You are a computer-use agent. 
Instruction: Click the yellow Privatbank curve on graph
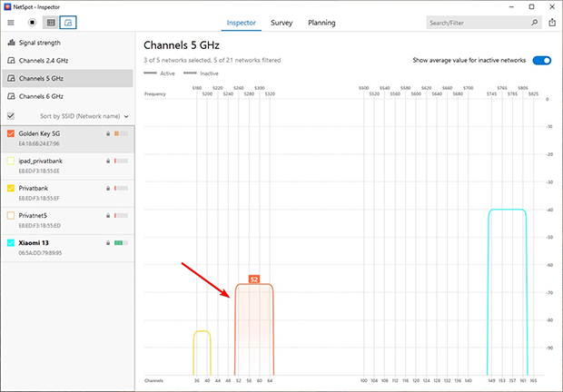click(x=202, y=331)
